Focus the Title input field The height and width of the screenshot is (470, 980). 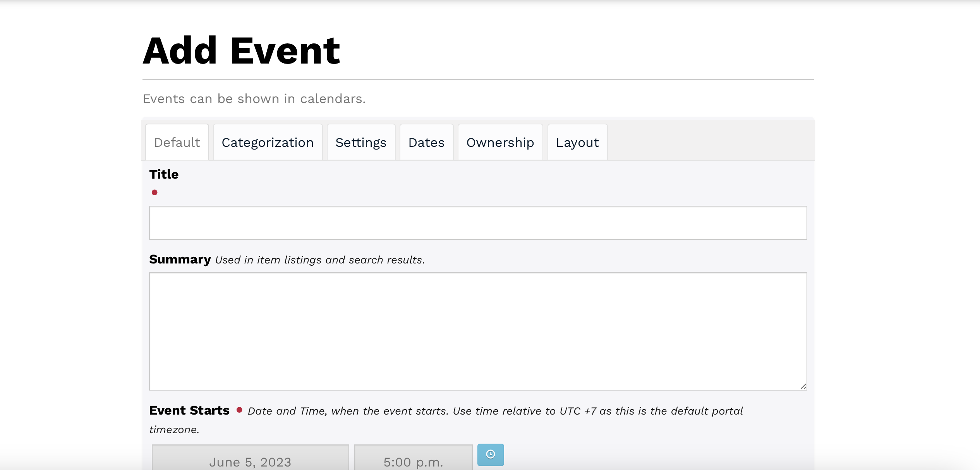(478, 223)
